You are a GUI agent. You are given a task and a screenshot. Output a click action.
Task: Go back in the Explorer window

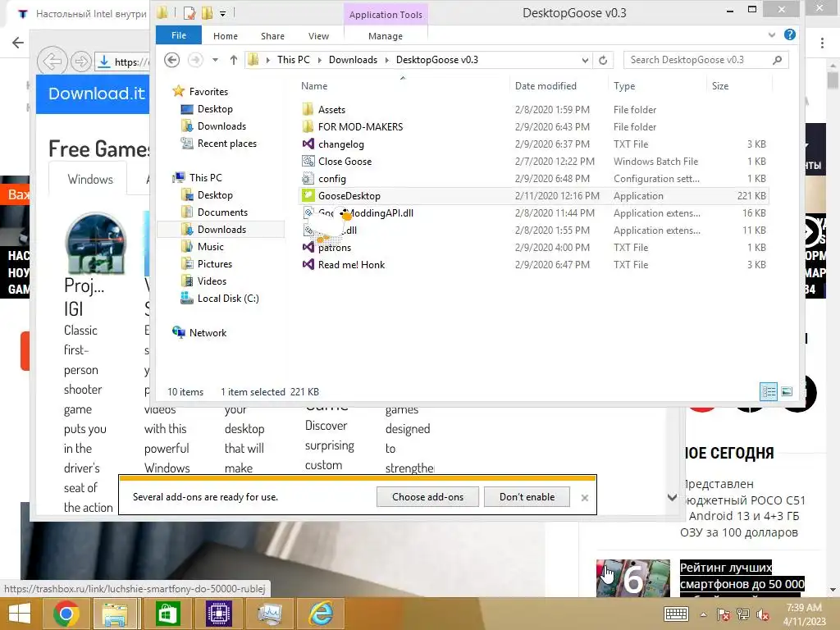point(172,59)
